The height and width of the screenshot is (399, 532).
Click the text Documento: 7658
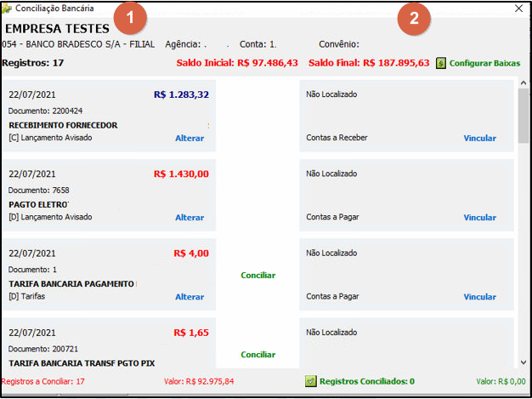39,191
